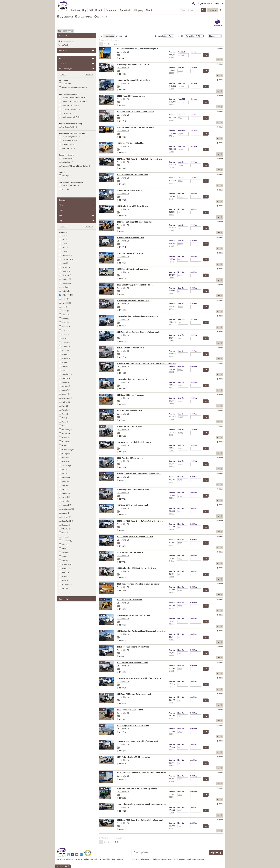Image resolution: width=280 pixels, height=868 pixels.
Task: Switch to the full view
Action: click(126, 36)
